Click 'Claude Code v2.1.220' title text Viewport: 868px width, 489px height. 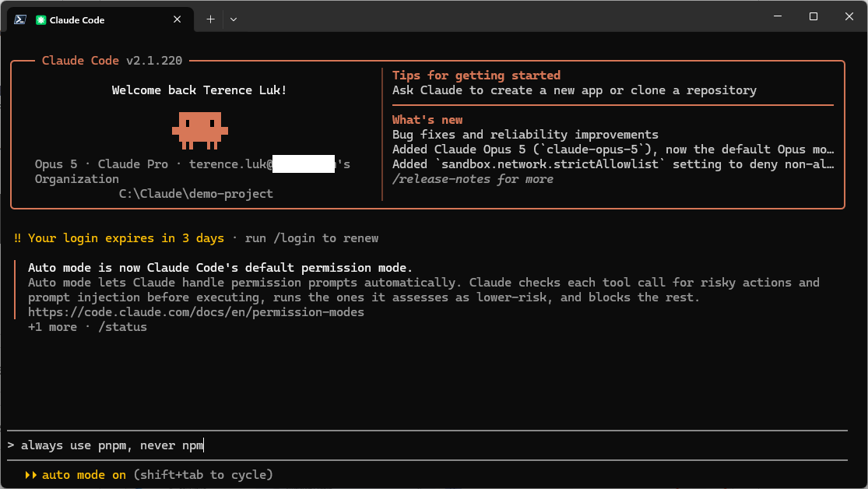tap(112, 61)
